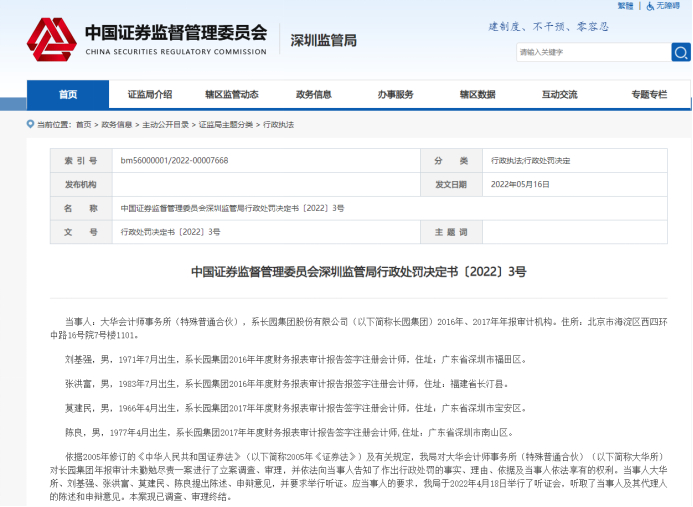Open the 专题专栏 navigation tab
This screenshot has width=693, height=507.
[x=649, y=95]
